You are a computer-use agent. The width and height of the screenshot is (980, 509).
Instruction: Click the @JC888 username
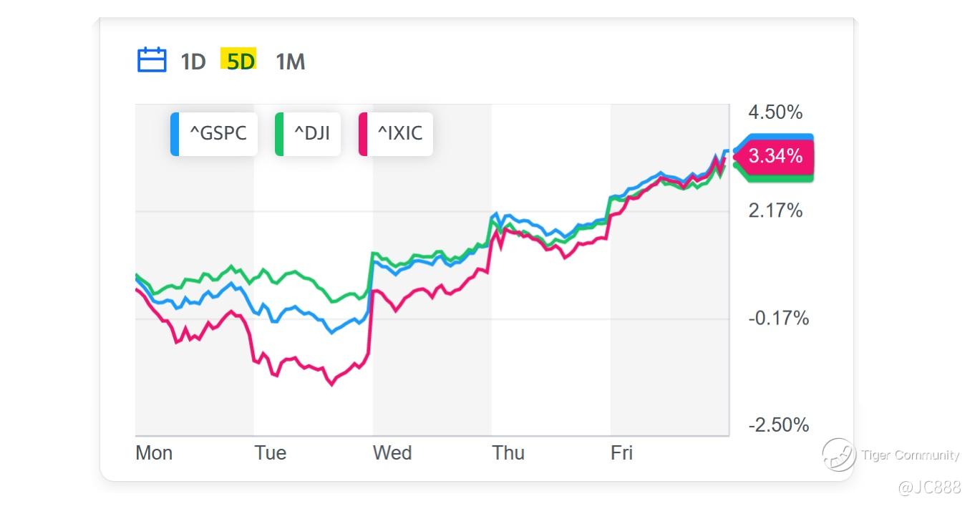click(928, 488)
